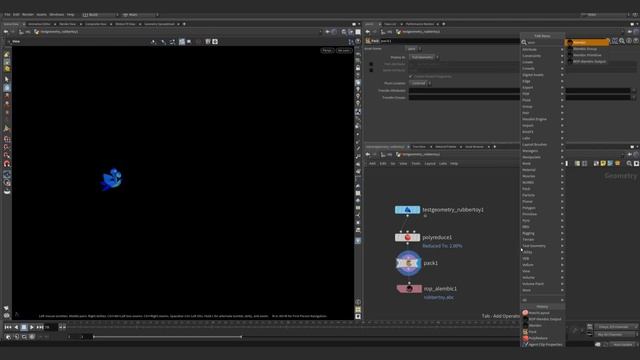Select the testgeometry_rubbertoy1 node icon
Viewport: 640px width, 360px height.
click(x=407, y=210)
